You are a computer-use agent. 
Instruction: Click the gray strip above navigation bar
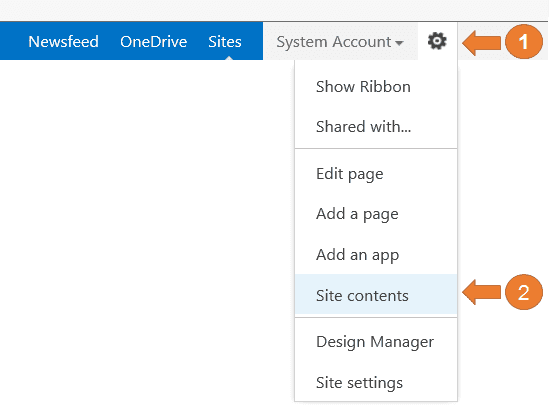point(274,10)
